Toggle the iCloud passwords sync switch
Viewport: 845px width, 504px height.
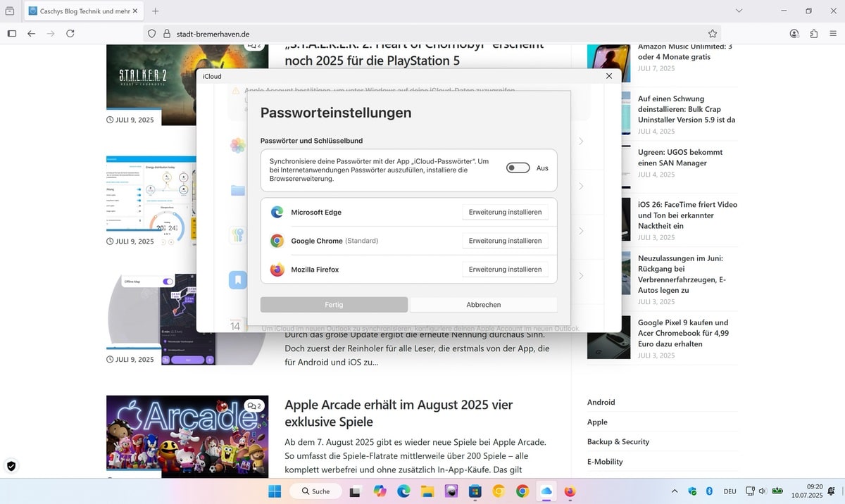pos(518,168)
